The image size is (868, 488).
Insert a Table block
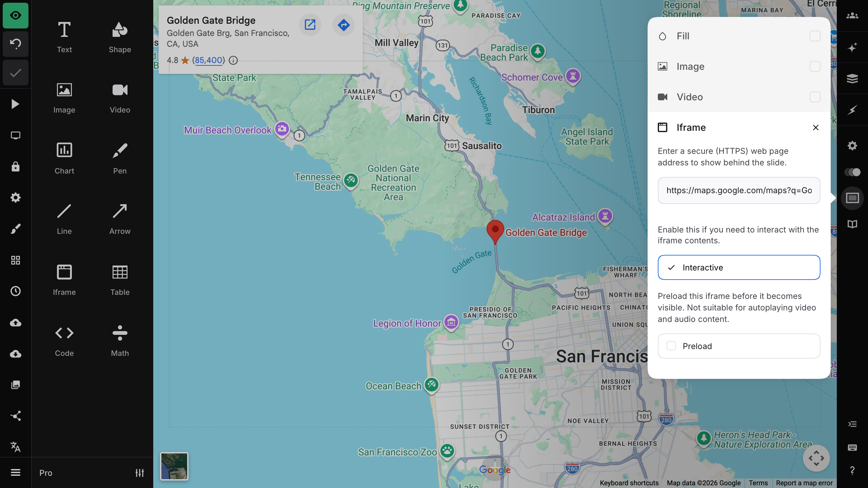click(x=120, y=280)
